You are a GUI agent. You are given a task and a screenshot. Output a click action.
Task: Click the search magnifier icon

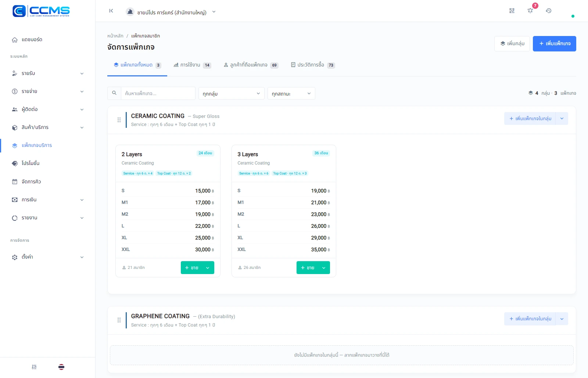click(x=114, y=93)
